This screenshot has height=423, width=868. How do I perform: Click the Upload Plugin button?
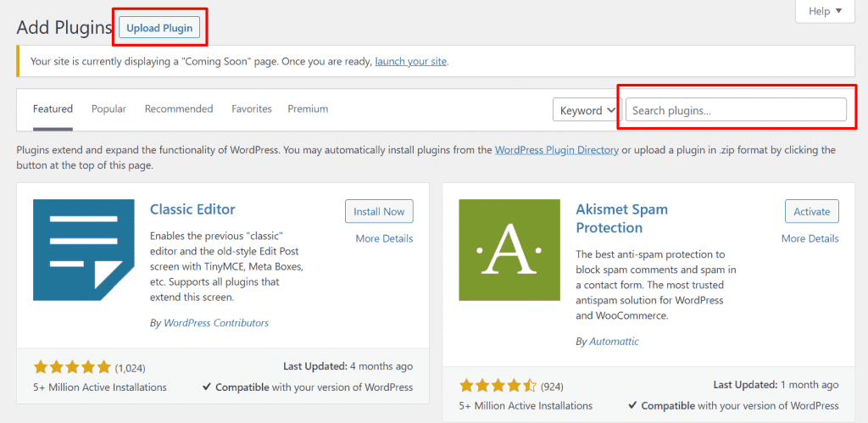tap(159, 28)
